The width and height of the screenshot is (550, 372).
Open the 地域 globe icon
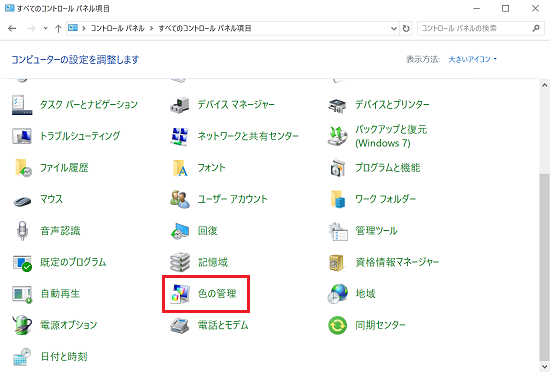pyautogui.click(x=337, y=294)
